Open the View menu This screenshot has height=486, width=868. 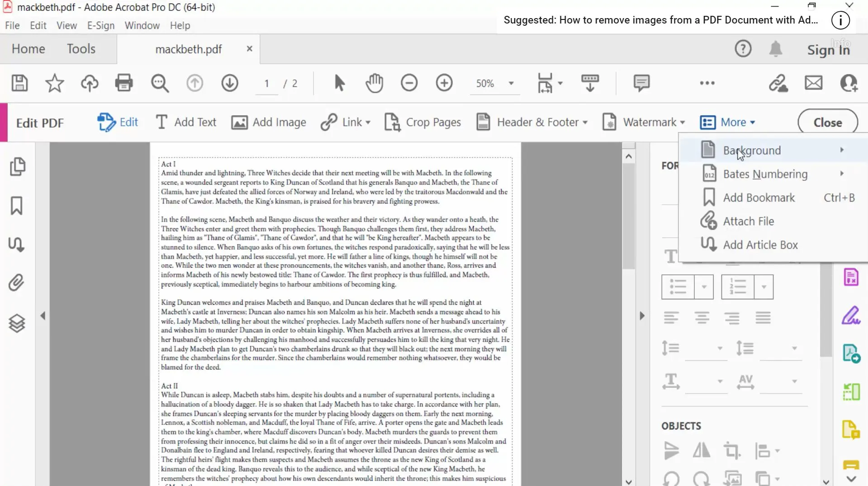click(x=66, y=25)
